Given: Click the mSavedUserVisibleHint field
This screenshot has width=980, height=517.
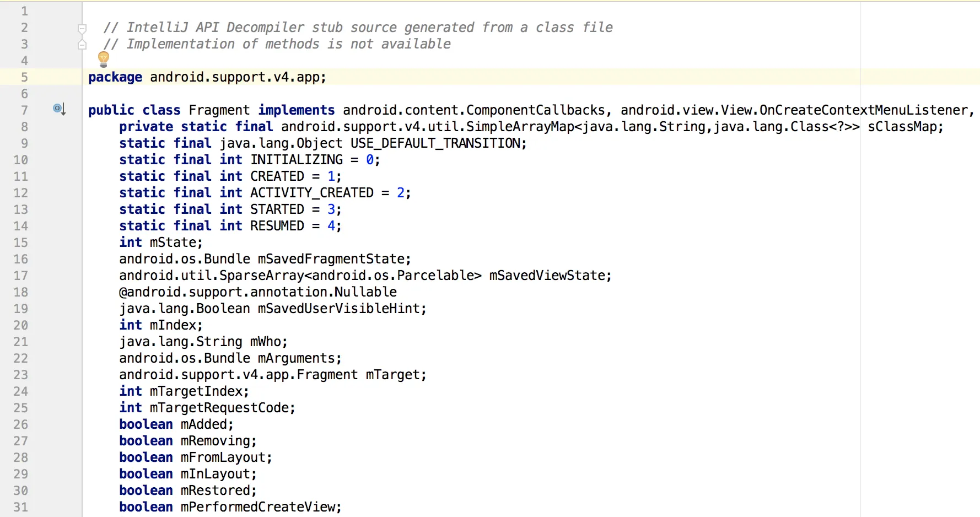Looking at the screenshot, I should [x=339, y=309].
